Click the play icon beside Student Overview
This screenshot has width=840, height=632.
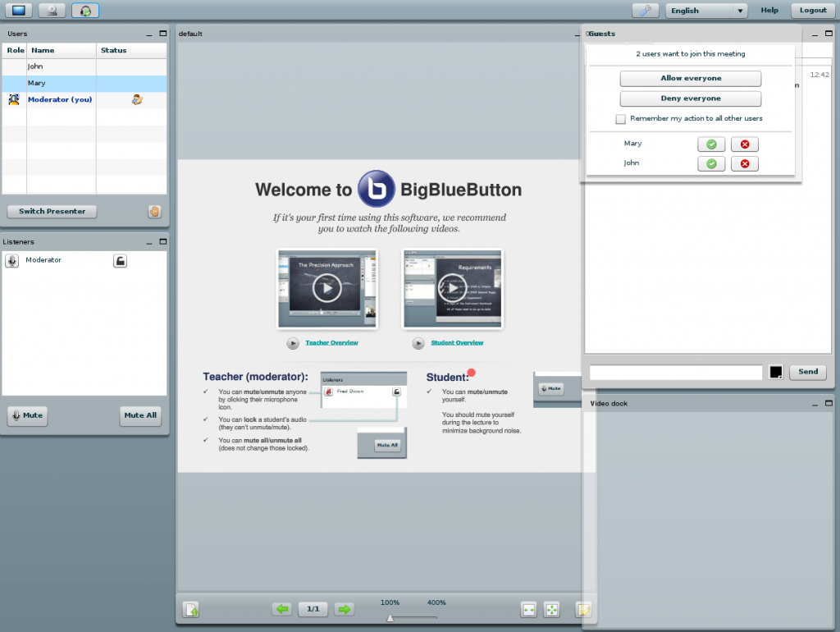point(418,344)
